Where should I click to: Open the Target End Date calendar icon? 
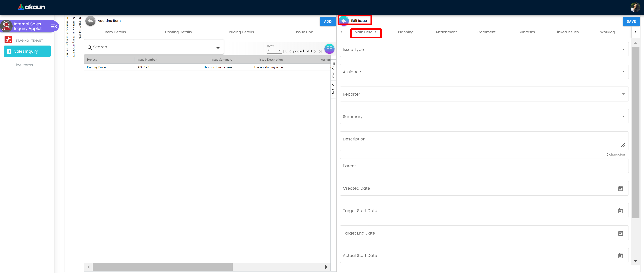[620, 233]
